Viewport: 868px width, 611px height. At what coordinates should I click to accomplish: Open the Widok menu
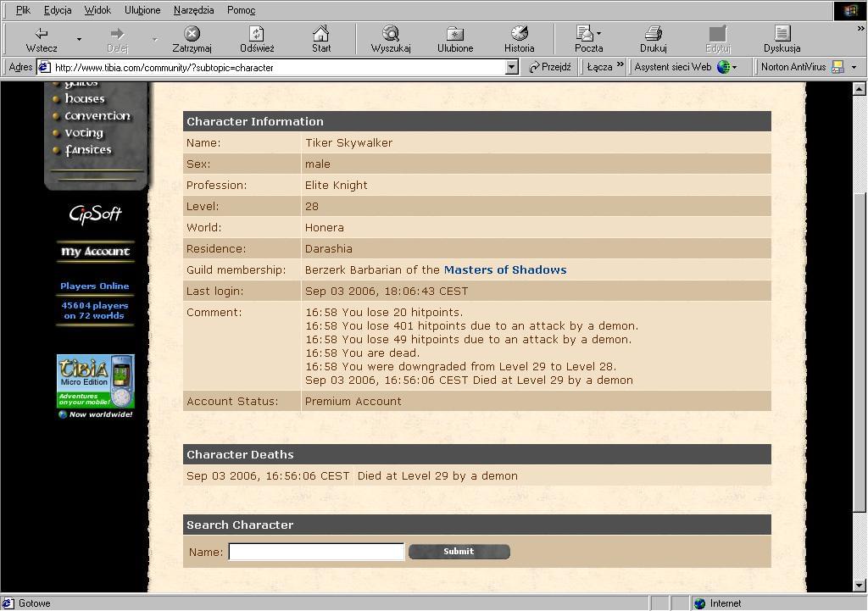[x=97, y=10]
